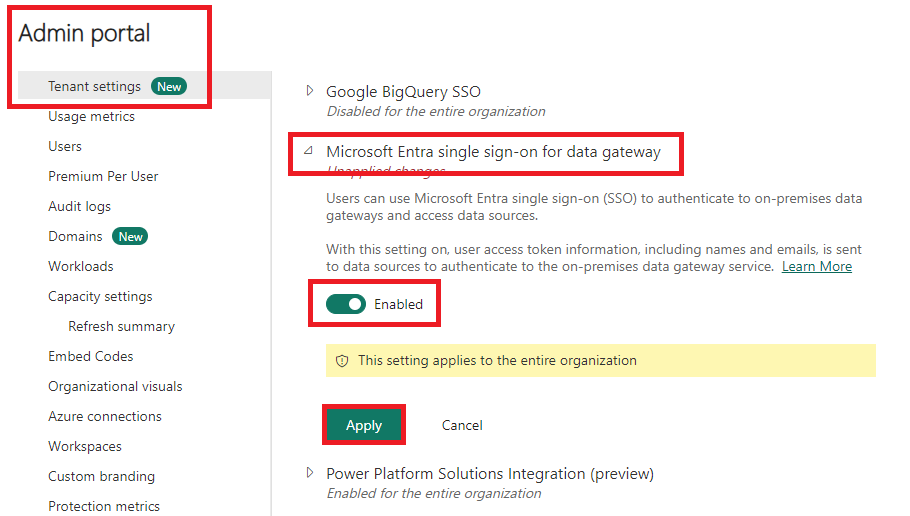Open Azure connections
910x516 pixels.
(x=104, y=416)
